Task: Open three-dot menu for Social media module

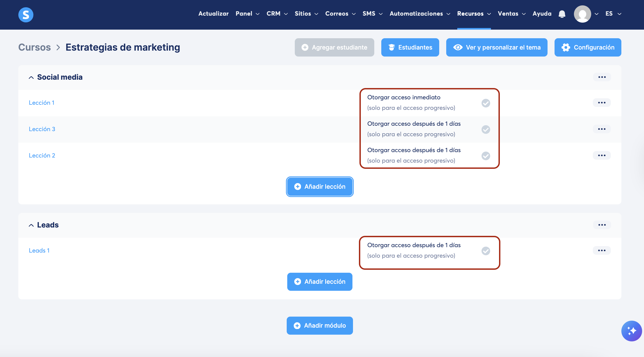Action: tap(602, 77)
